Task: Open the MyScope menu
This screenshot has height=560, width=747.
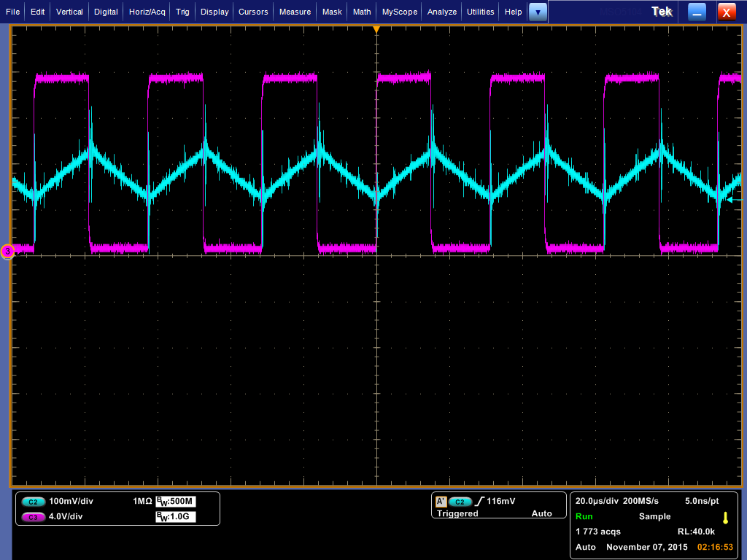Action: pyautogui.click(x=399, y=12)
